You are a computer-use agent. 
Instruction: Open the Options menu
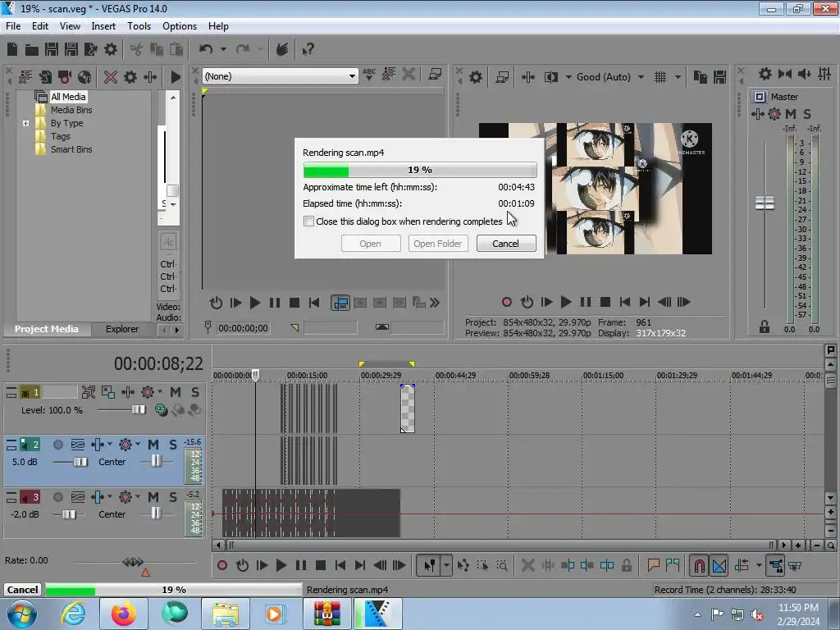[180, 25]
